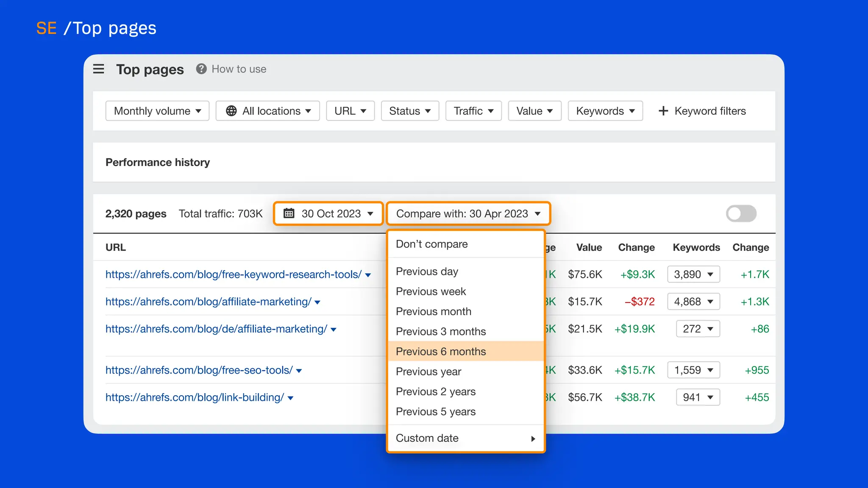Open the 3,890 keywords dropdown

pyautogui.click(x=693, y=274)
